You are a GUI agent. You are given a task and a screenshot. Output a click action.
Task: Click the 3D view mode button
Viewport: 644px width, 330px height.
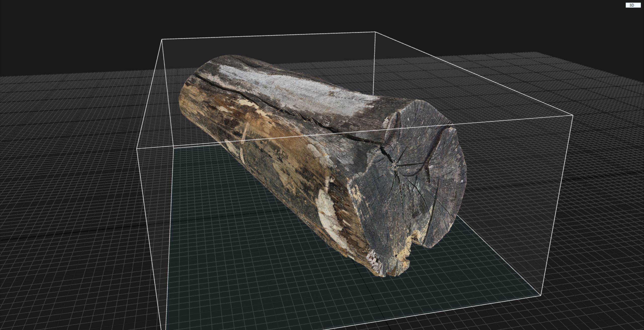pos(633,5)
